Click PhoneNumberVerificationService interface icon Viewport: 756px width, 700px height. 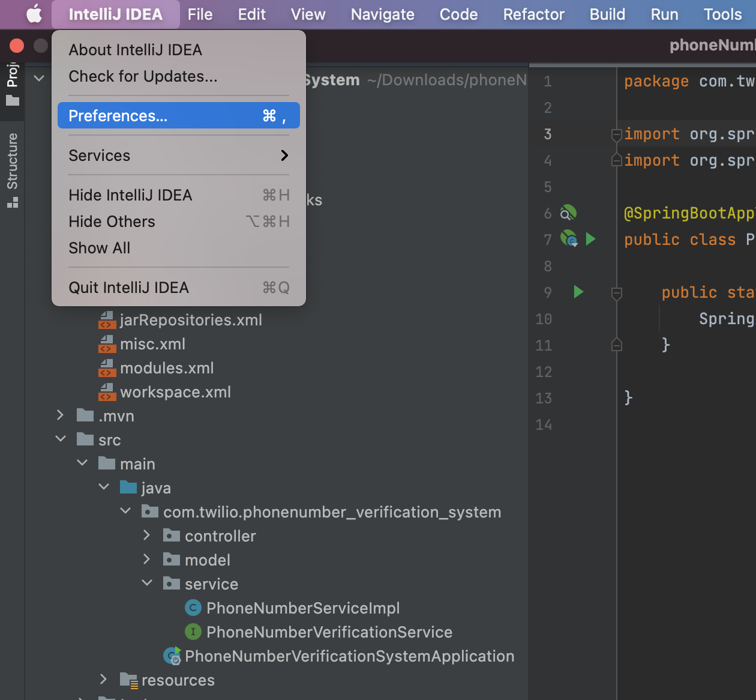193,632
